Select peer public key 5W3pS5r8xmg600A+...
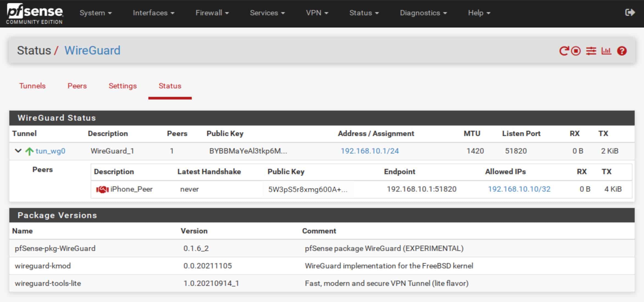 308,189
